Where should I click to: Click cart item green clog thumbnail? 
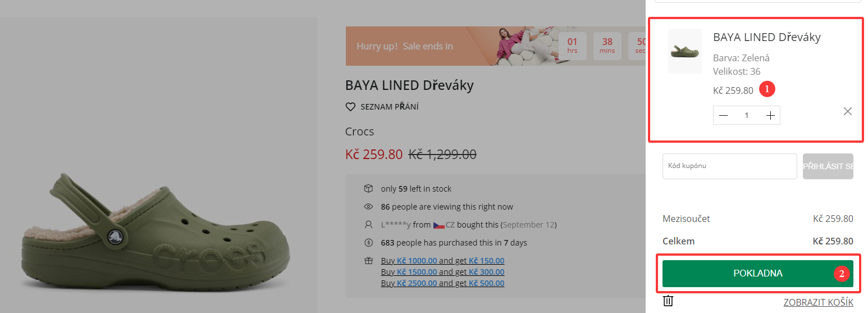click(684, 52)
